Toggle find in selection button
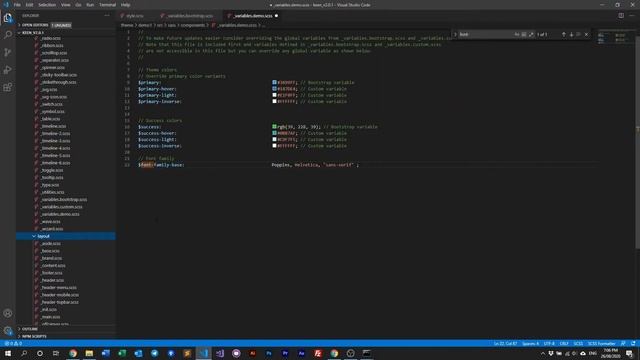The height and width of the screenshot is (360, 640). (578, 35)
